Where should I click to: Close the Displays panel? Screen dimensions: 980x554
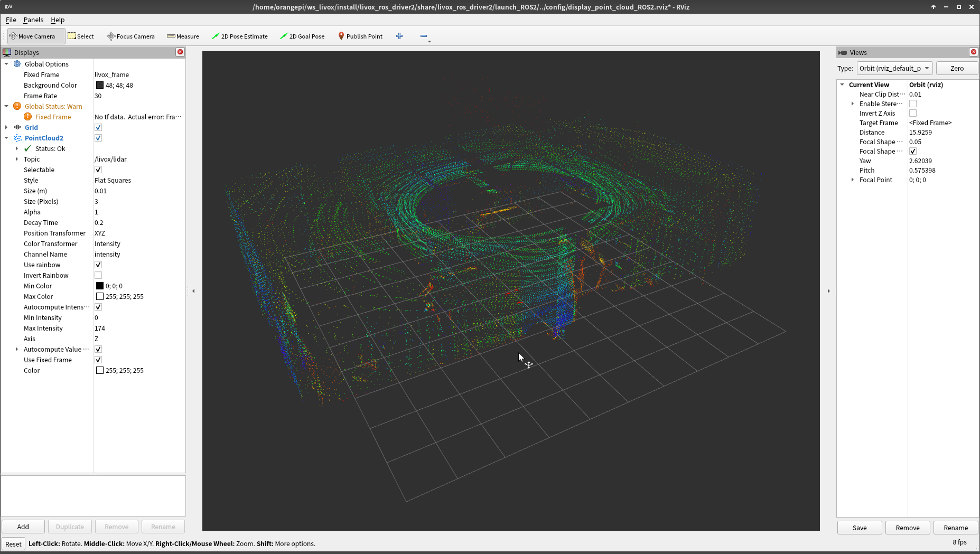pyautogui.click(x=180, y=52)
